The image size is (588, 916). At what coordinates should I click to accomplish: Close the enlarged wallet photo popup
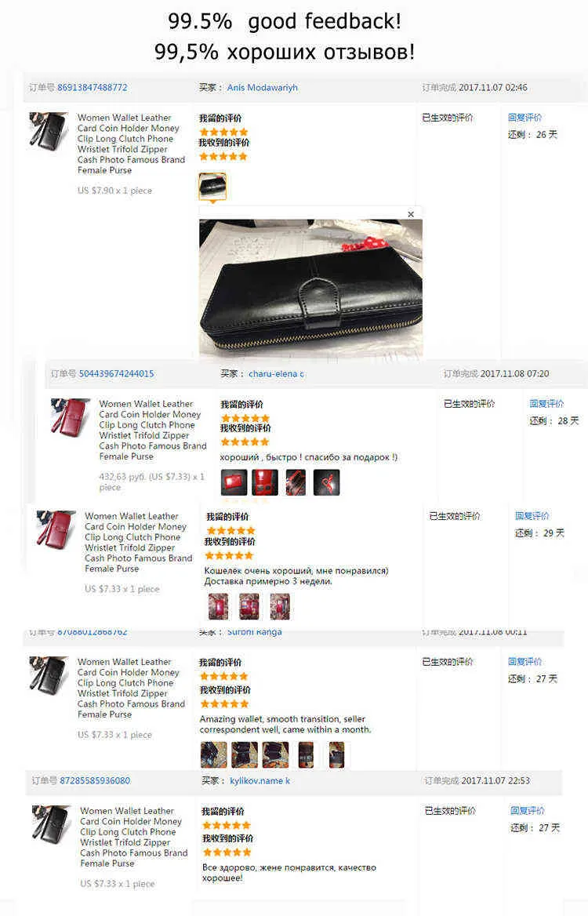tap(411, 214)
